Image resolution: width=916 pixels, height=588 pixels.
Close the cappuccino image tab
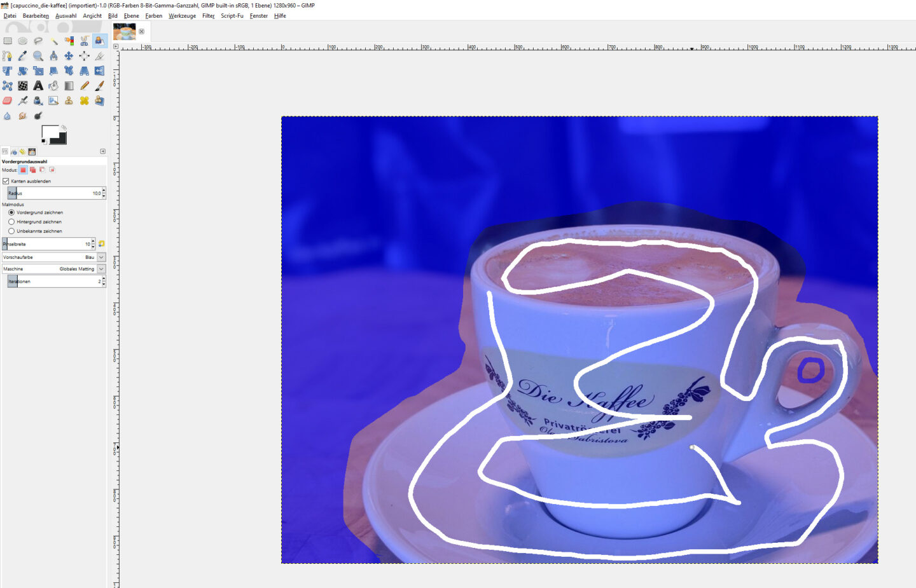pos(141,31)
